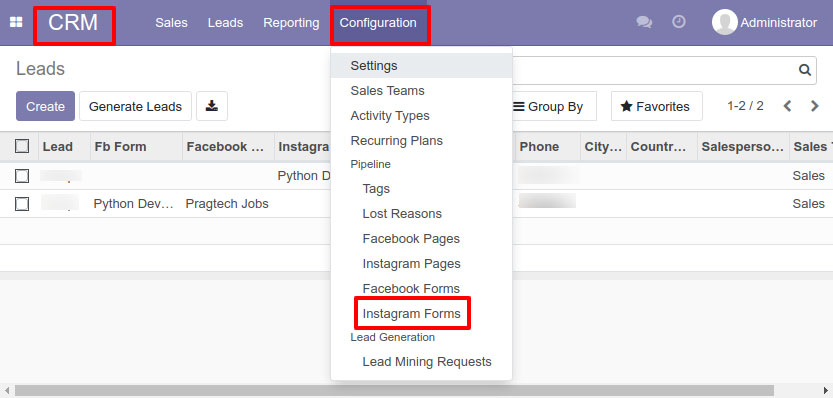Sort by the Facebook column header
Image resolution: width=833 pixels, height=398 pixels.
228,147
